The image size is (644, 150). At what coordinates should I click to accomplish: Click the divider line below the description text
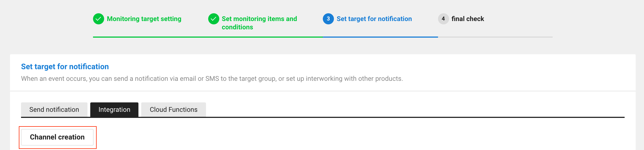[323, 91]
